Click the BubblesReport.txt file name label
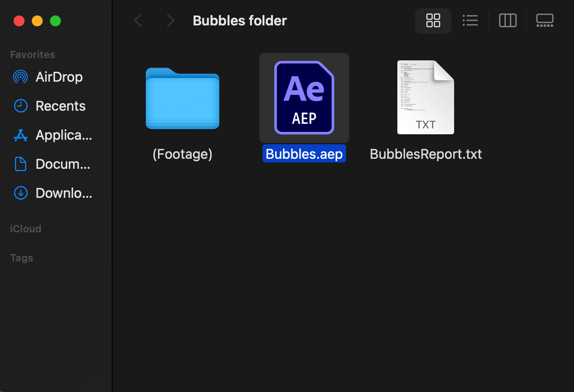 click(x=426, y=154)
